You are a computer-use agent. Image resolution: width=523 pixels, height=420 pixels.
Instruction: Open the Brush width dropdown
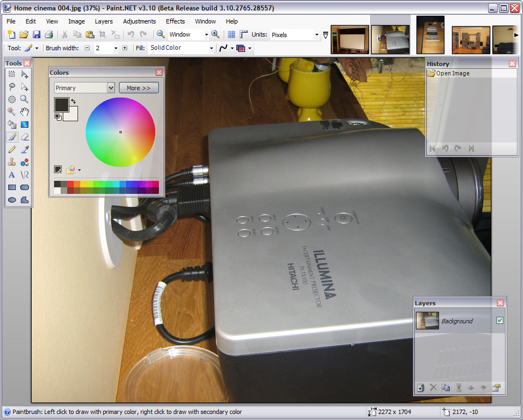click(x=116, y=49)
